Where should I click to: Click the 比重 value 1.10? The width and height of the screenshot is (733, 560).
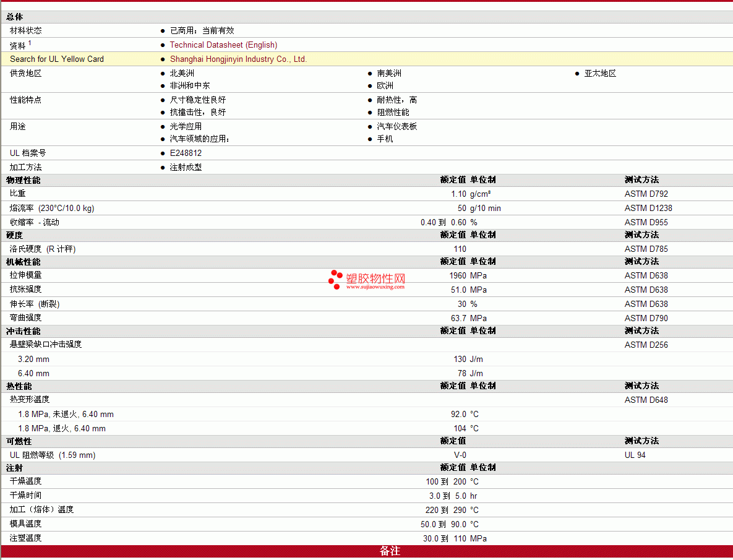click(x=458, y=194)
